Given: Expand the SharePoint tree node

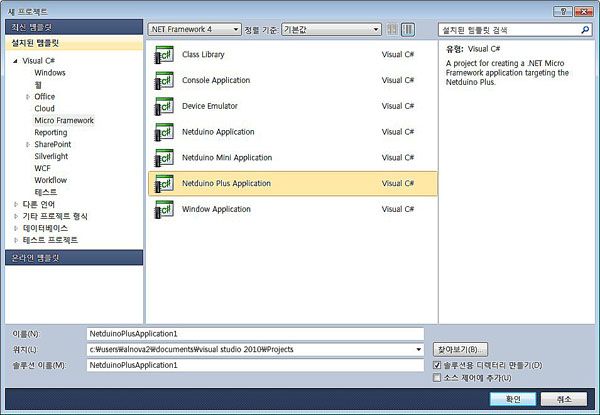Looking at the screenshot, I should [28, 145].
